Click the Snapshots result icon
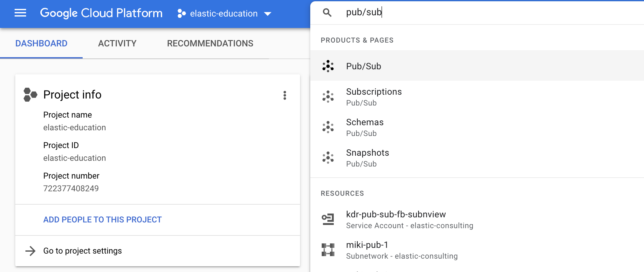The height and width of the screenshot is (272, 644). 328,158
